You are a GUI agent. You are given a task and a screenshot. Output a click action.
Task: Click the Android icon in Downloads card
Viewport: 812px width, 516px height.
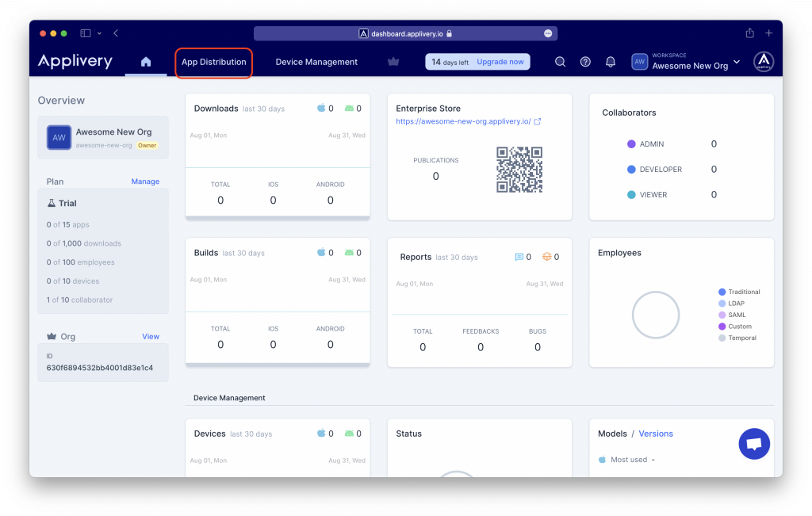tap(349, 108)
